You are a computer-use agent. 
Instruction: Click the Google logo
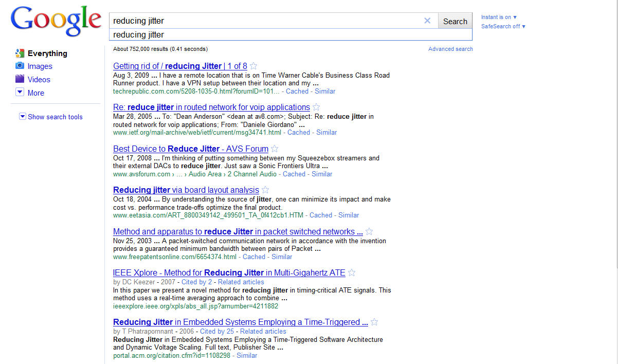coord(56,21)
